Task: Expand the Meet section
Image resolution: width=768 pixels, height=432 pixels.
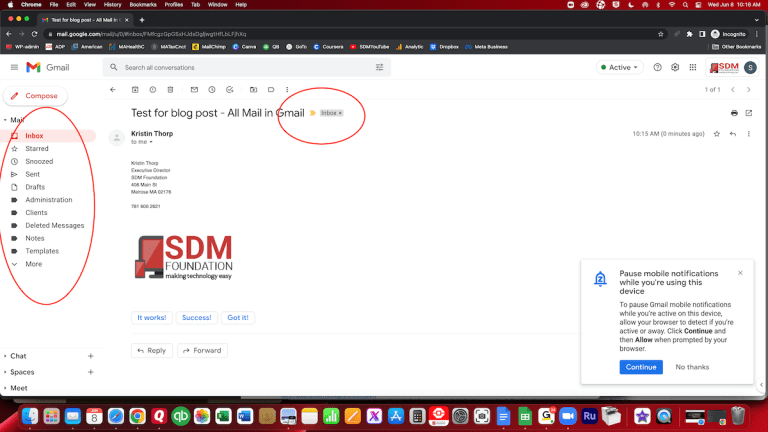Action: pyautogui.click(x=5, y=388)
